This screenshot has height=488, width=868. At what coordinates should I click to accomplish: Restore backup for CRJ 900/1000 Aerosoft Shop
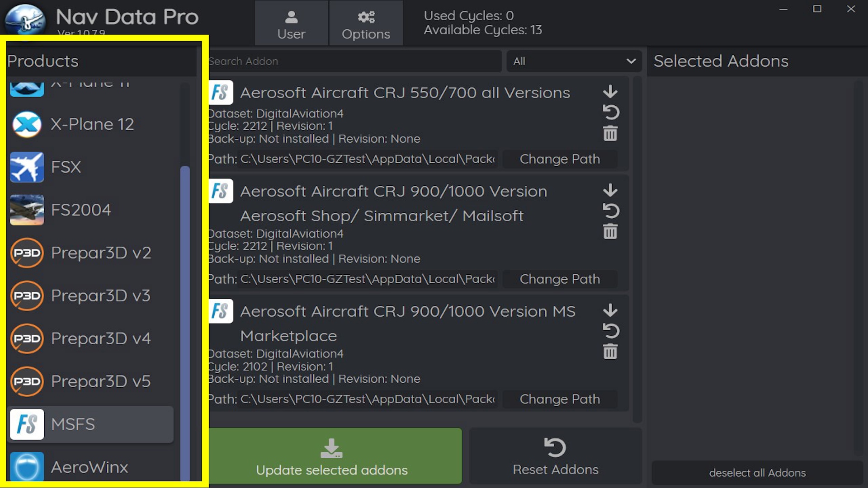611,211
